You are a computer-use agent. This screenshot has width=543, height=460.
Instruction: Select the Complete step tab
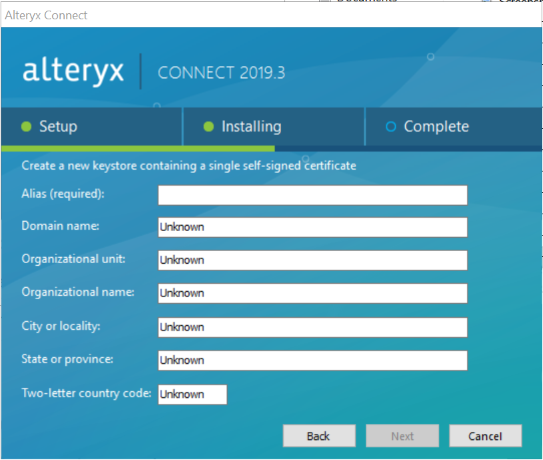(x=454, y=127)
